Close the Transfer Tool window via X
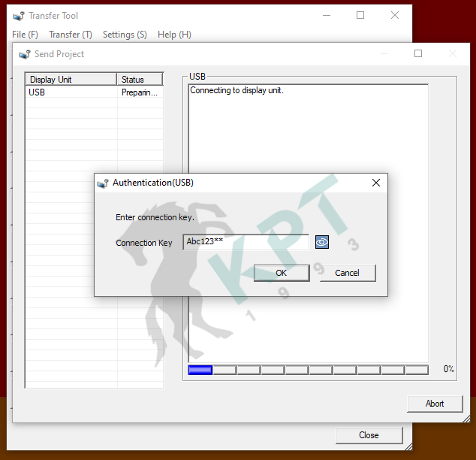 (x=395, y=15)
